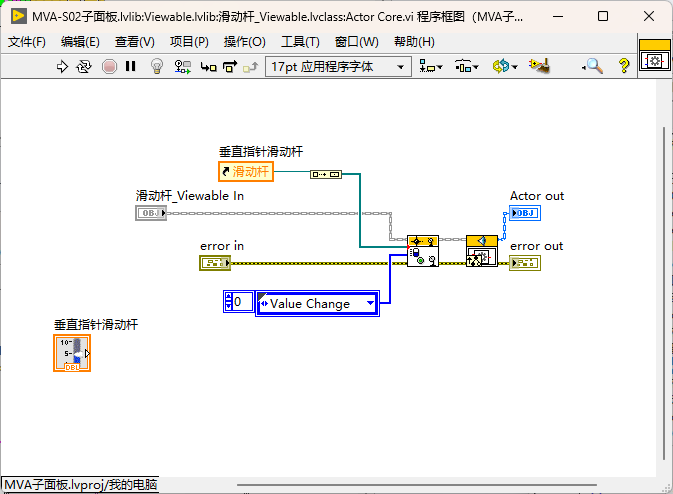Open the 文件(F) menu
This screenshot has height=494, width=673.
click(27, 42)
